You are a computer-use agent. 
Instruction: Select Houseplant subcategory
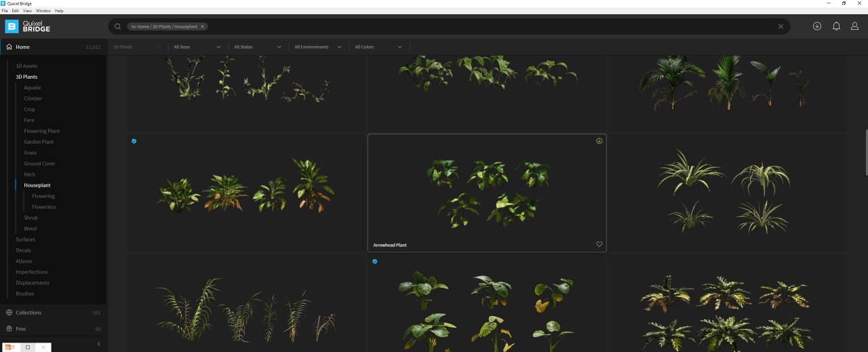pos(37,185)
